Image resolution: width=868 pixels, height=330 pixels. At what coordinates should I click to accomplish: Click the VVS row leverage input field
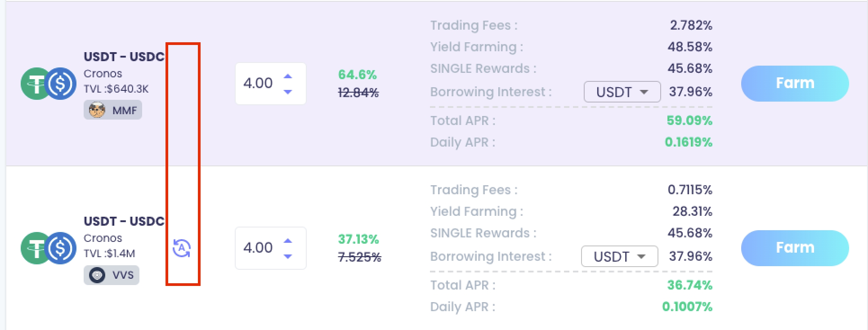259,248
